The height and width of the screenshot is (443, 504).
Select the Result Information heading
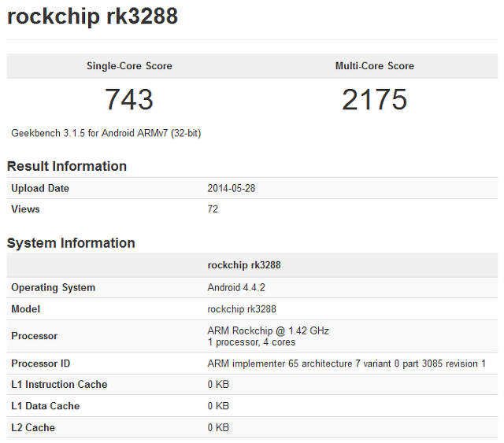(x=67, y=166)
